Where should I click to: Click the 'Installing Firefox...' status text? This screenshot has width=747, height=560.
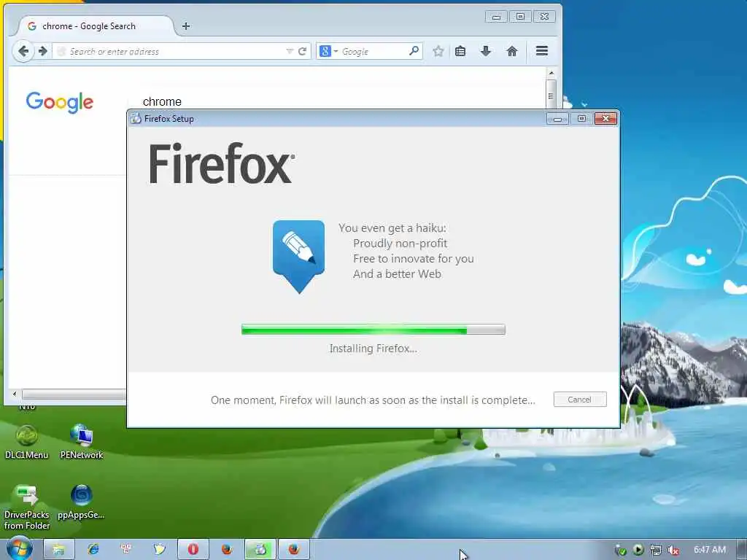[x=373, y=349]
